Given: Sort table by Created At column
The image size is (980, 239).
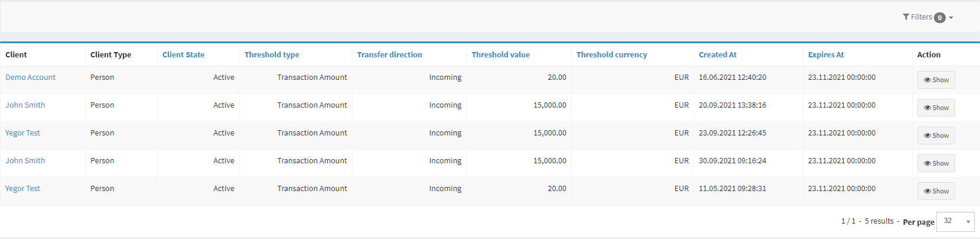Looking at the screenshot, I should click(718, 55).
